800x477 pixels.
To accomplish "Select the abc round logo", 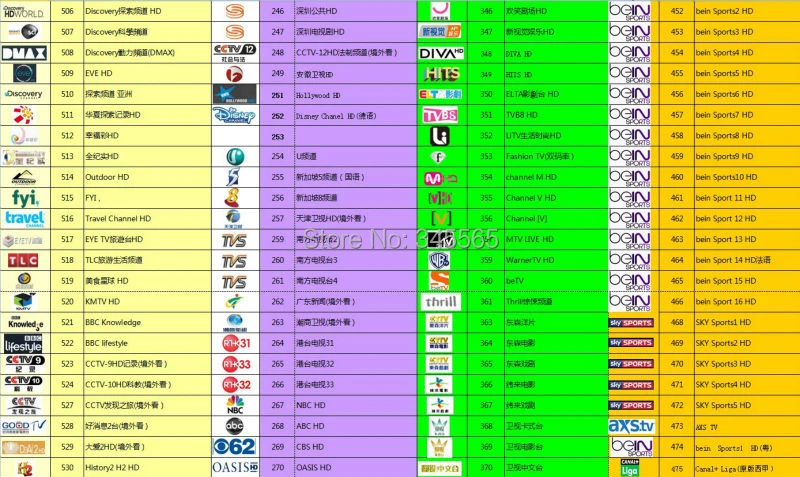I will pos(235,426).
